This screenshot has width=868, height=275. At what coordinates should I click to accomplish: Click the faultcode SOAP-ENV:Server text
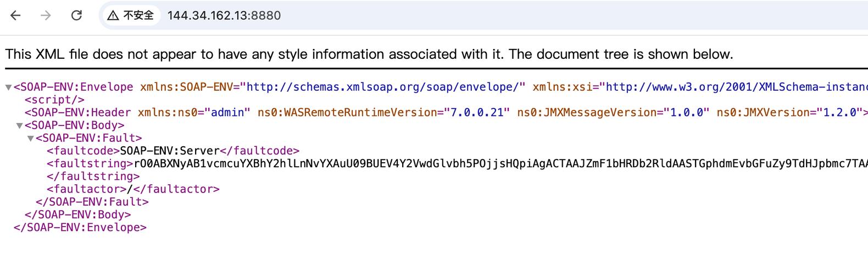[x=170, y=151]
